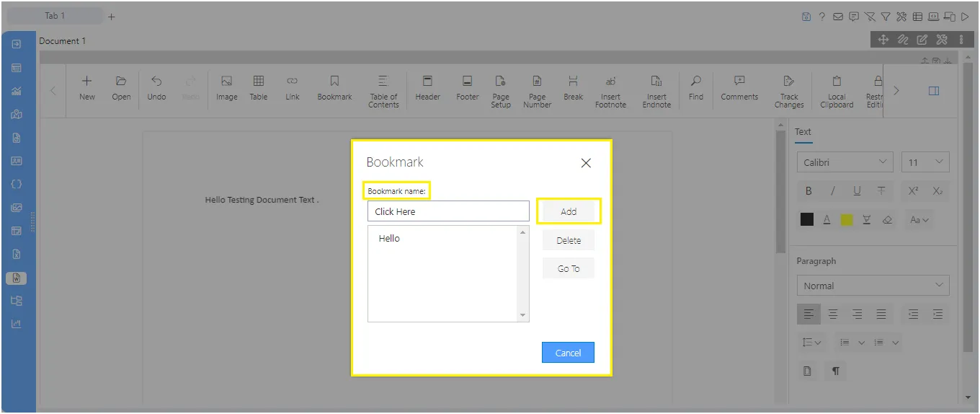
Task: Select justify alignment button
Action: [x=881, y=314]
